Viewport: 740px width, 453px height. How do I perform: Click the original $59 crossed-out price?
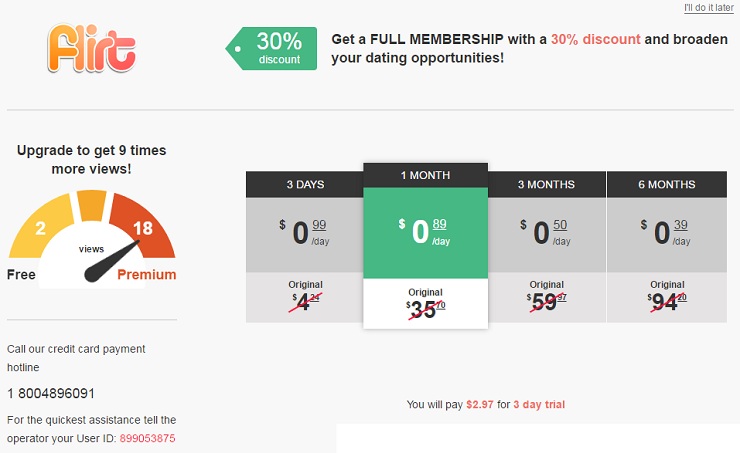pyautogui.click(x=546, y=299)
